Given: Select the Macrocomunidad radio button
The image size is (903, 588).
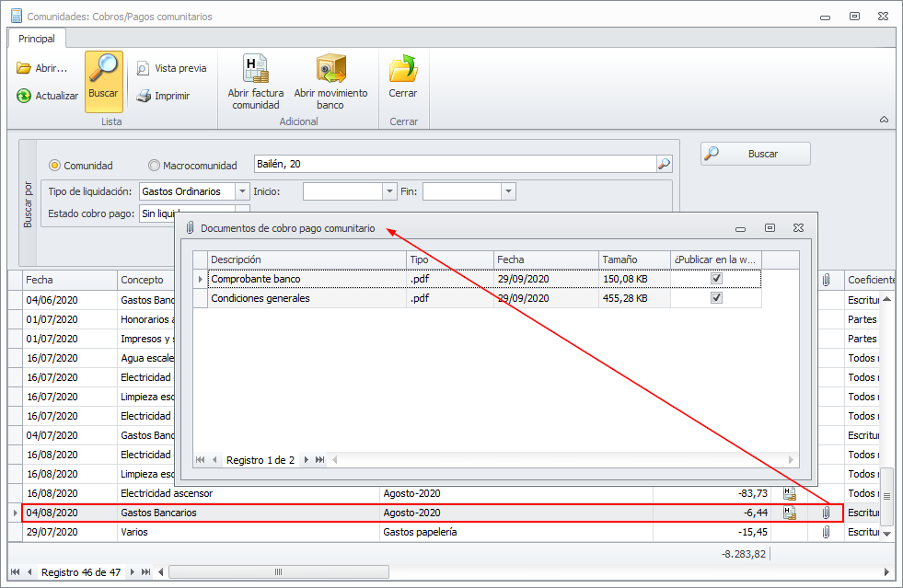Looking at the screenshot, I should (155, 166).
